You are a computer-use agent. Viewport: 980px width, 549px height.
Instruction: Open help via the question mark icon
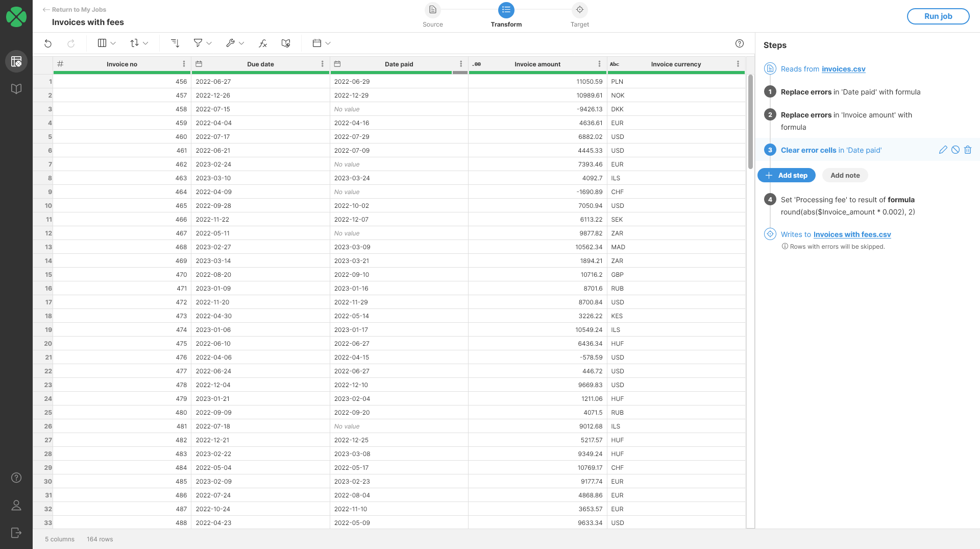click(x=740, y=43)
